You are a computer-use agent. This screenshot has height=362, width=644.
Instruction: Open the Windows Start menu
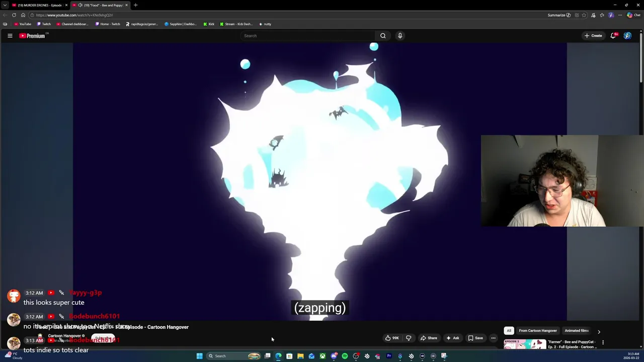pos(199,356)
